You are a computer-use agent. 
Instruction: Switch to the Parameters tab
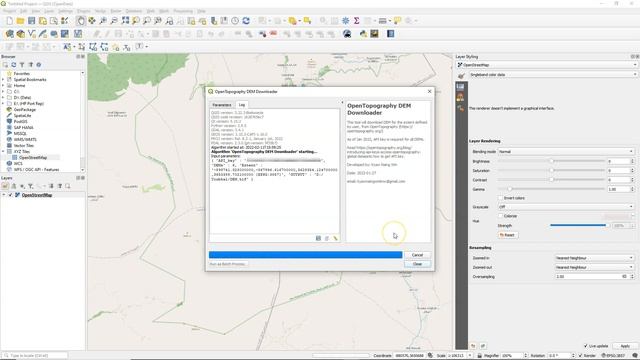pos(222,105)
